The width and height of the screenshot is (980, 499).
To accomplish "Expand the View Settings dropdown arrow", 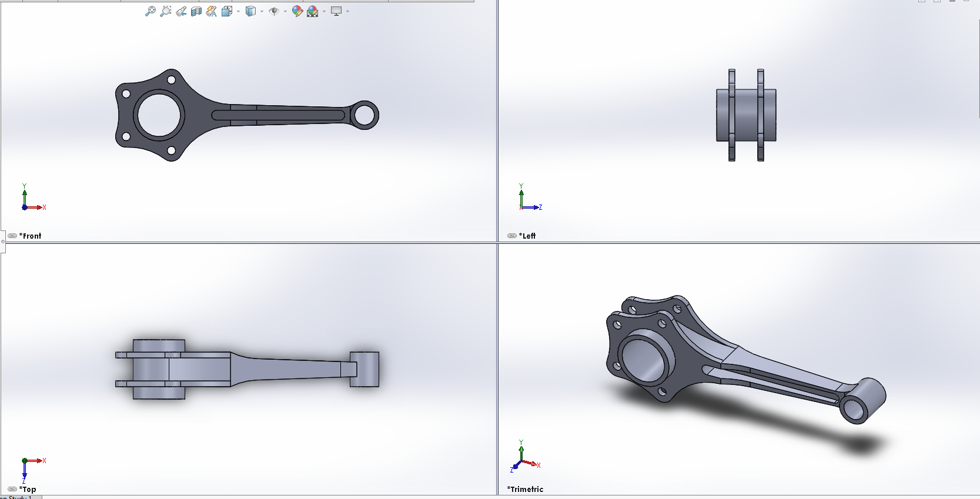I will pos(347,11).
